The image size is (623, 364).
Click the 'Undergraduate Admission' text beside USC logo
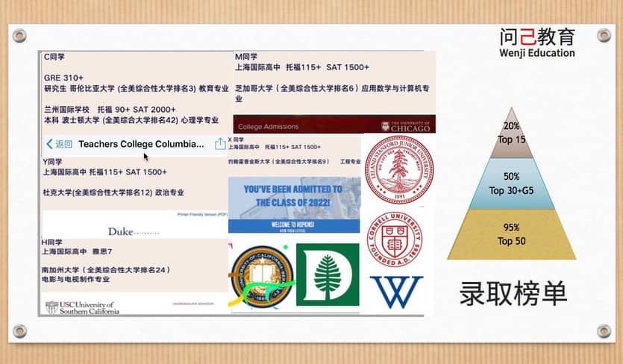tap(193, 304)
